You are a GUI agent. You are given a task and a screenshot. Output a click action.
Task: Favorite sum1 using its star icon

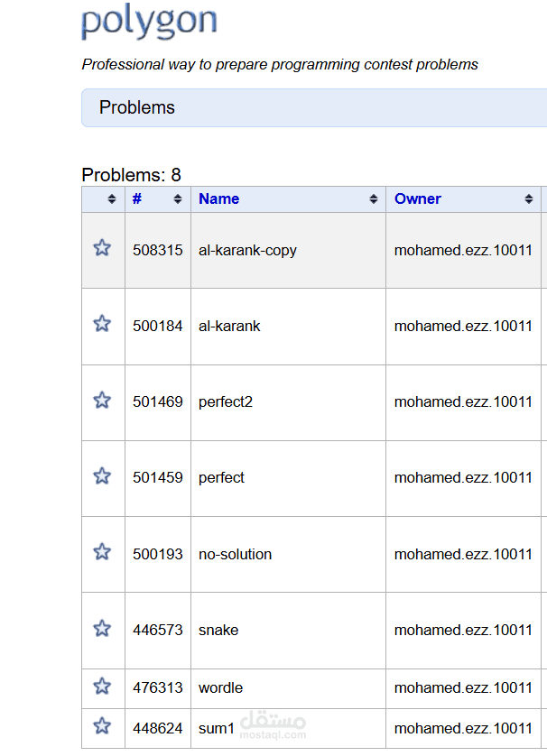(102, 726)
